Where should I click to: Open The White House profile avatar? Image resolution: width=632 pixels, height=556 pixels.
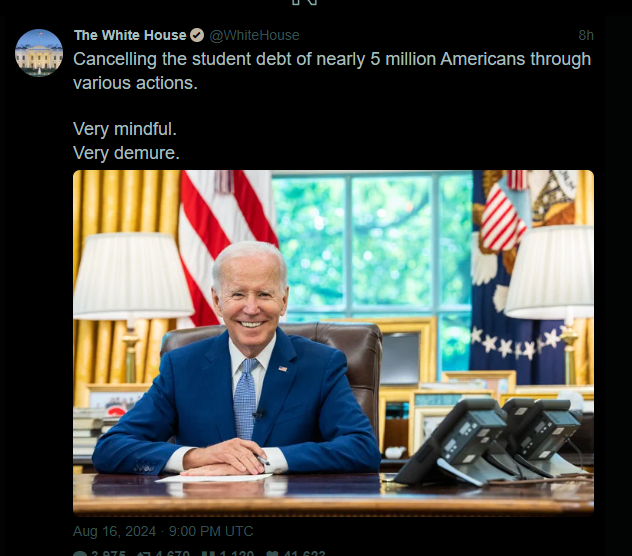click(39, 53)
